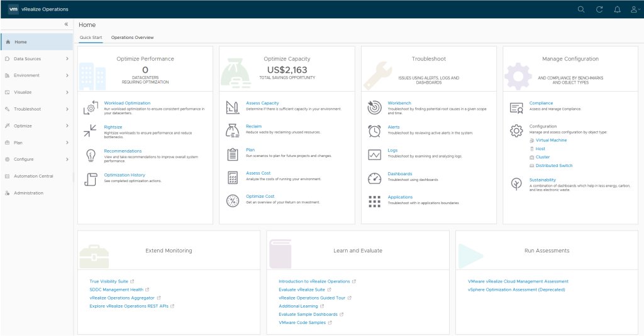The height and width of the screenshot is (336, 644).
Task: Click the Assess Capacity chart icon
Action: pos(233,107)
